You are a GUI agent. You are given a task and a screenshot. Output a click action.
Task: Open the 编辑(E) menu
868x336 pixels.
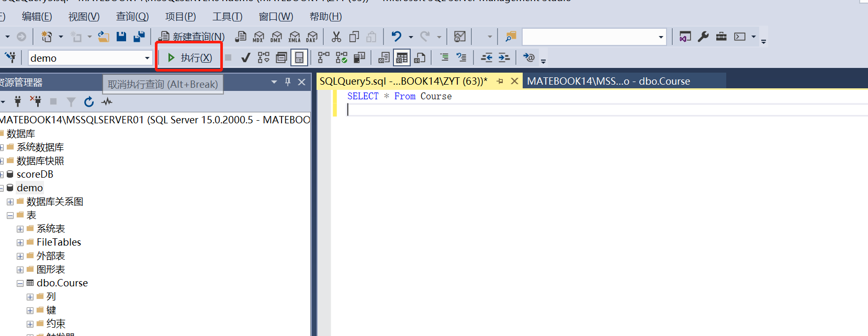coord(37,17)
